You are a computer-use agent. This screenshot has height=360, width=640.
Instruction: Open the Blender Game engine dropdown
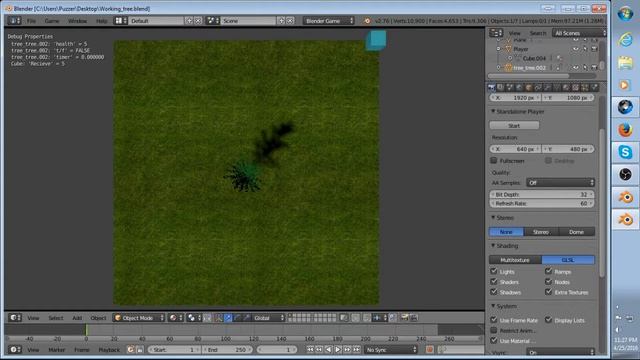pos(329,20)
